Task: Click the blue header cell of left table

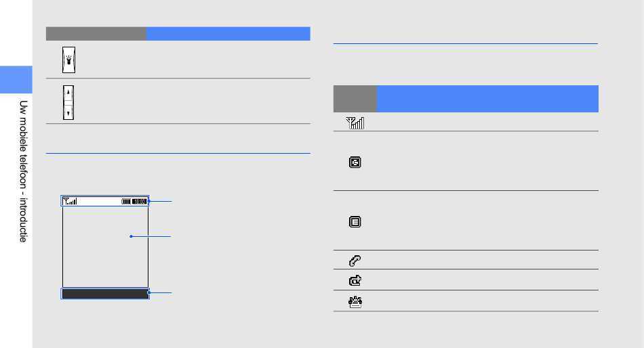Action: point(228,34)
